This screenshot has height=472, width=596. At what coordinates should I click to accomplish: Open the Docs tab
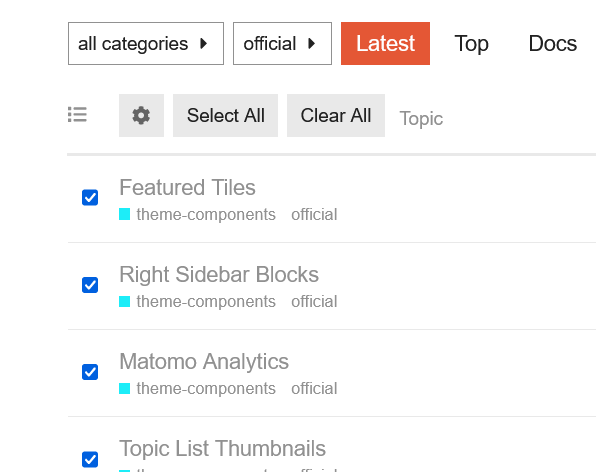coord(553,44)
